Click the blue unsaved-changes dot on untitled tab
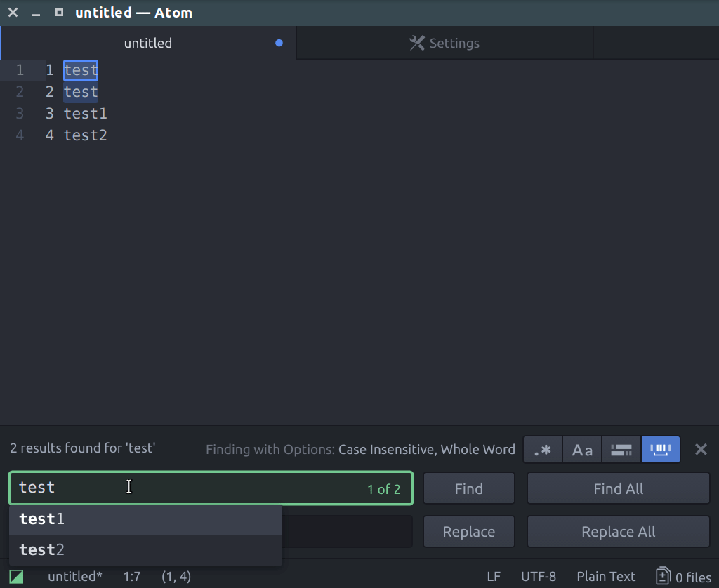This screenshot has width=719, height=588. [279, 43]
